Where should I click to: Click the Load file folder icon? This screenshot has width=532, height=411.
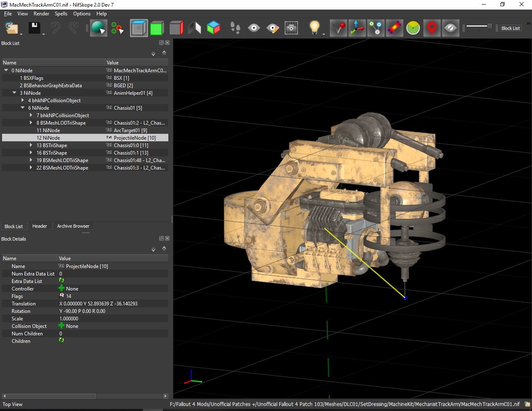tap(11, 28)
